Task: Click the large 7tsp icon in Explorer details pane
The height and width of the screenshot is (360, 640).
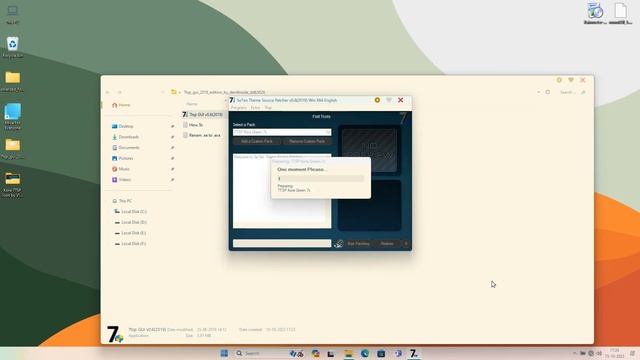Action: coord(115,334)
